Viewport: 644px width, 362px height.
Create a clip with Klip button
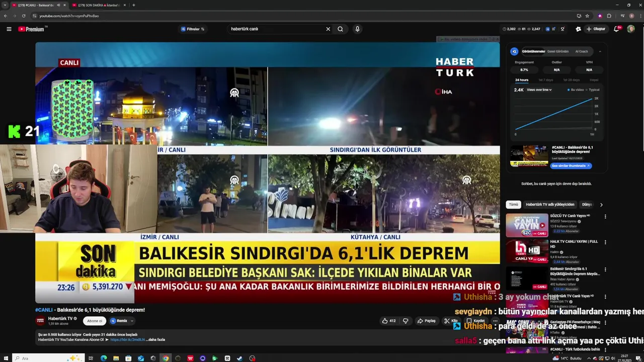pos(451,321)
